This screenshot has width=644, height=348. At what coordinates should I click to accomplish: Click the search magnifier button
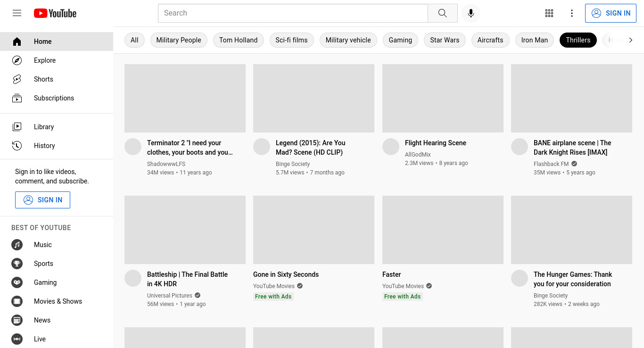click(442, 13)
